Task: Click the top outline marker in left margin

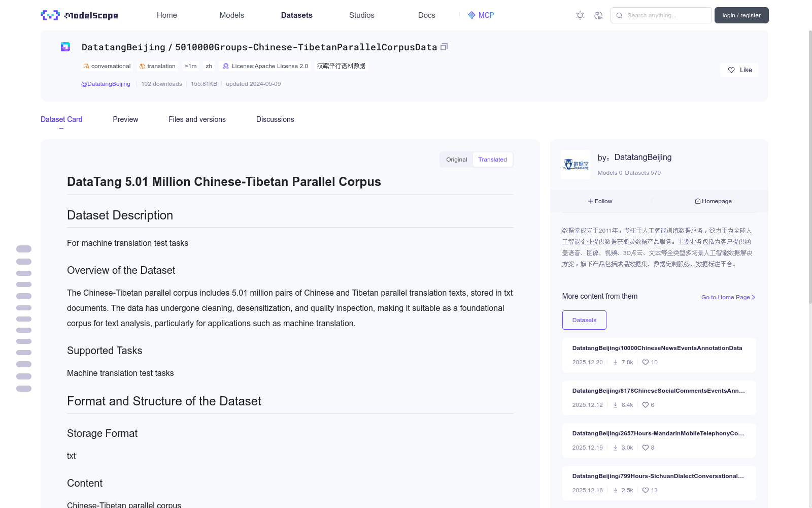Action: pyautogui.click(x=24, y=249)
